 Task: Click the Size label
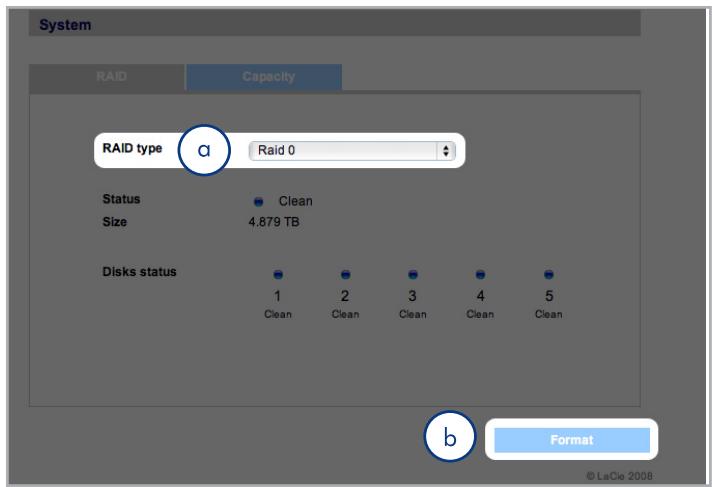(114, 222)
